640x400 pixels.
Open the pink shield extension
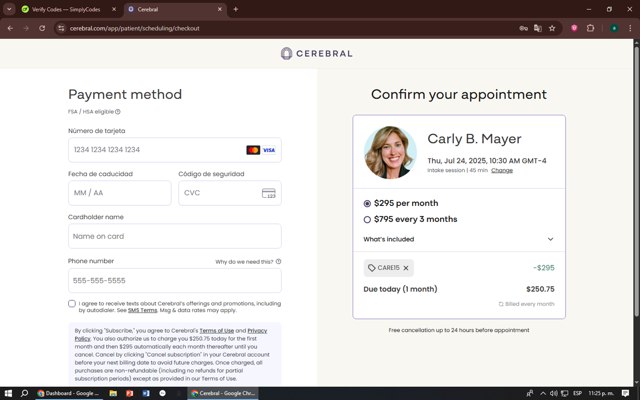(574, 28)
